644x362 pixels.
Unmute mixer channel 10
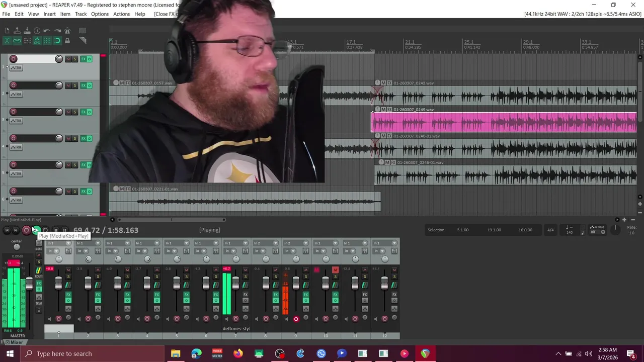point(335,270)
